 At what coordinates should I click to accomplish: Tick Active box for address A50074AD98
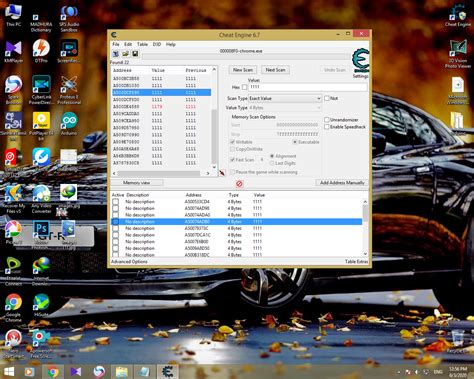click(115, 208)
